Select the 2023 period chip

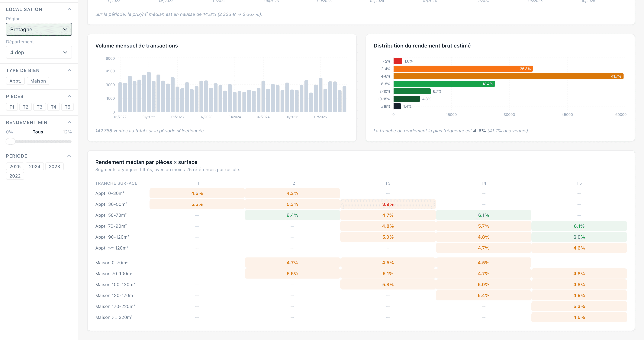coord(54,167)
